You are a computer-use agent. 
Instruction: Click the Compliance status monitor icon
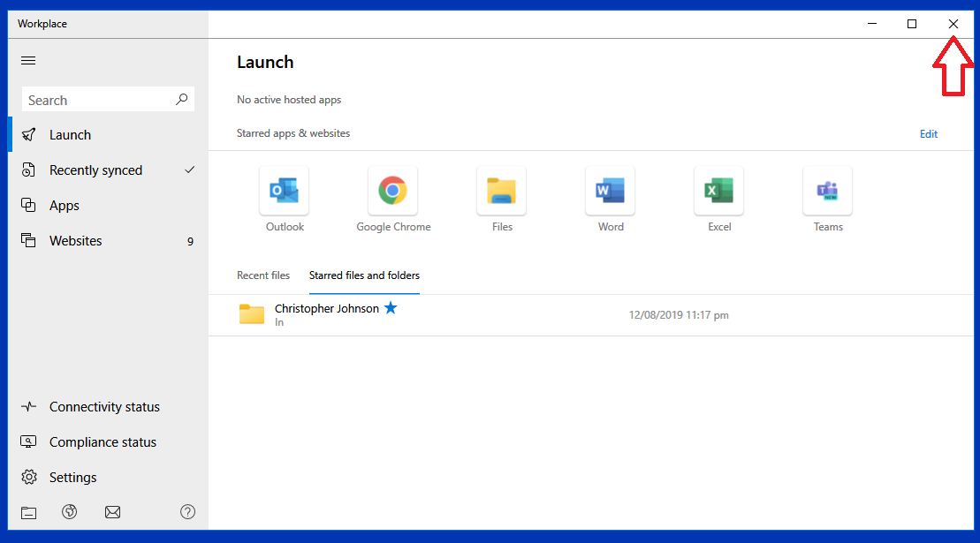[28, 441]
